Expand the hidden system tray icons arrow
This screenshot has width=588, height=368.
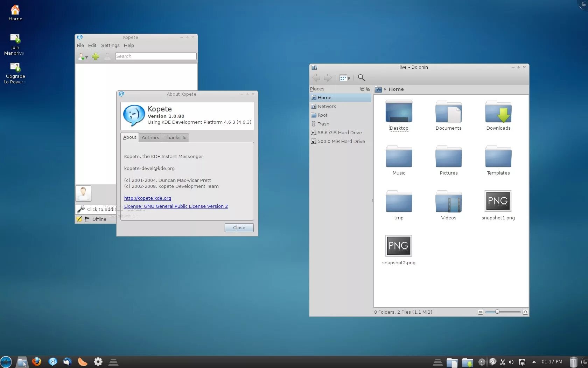click(534, 362)
